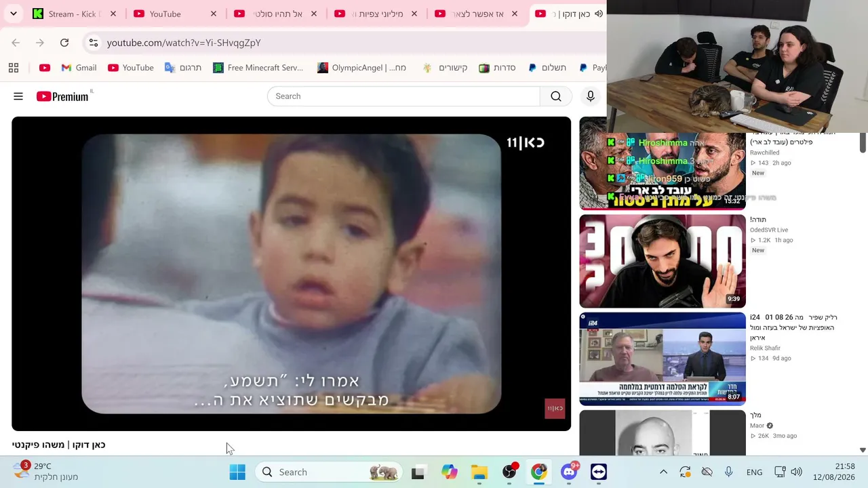This screenshot has height=488, width=868.
Task: Open the רליק שפיר i24 video title
Action: pos(793,327)
